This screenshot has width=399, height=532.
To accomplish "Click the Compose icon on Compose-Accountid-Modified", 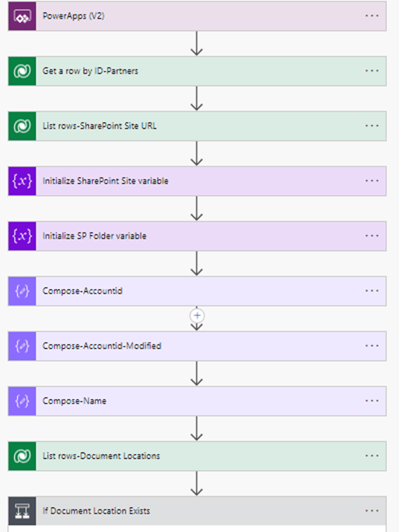I will pos(22,346).
